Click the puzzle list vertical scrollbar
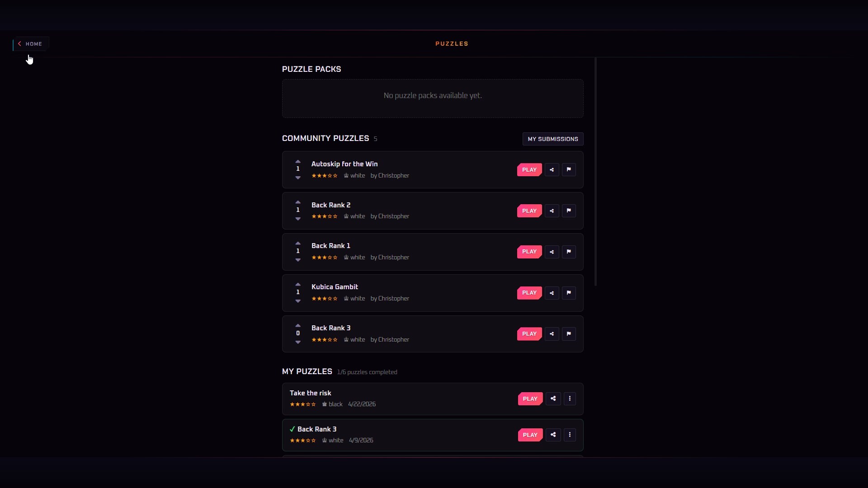 point(595,172)
